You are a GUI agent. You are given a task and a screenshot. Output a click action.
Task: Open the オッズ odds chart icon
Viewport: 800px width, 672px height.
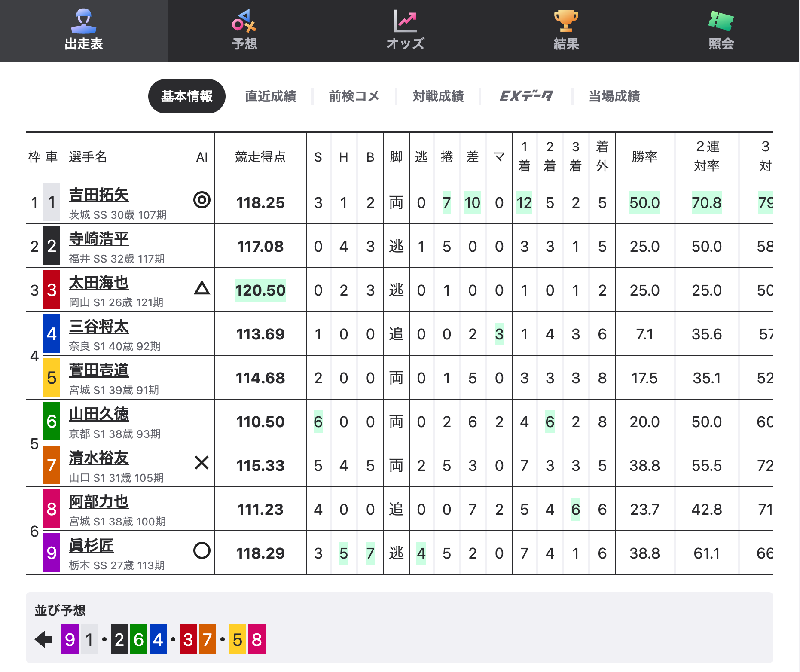tap(405, 21)
